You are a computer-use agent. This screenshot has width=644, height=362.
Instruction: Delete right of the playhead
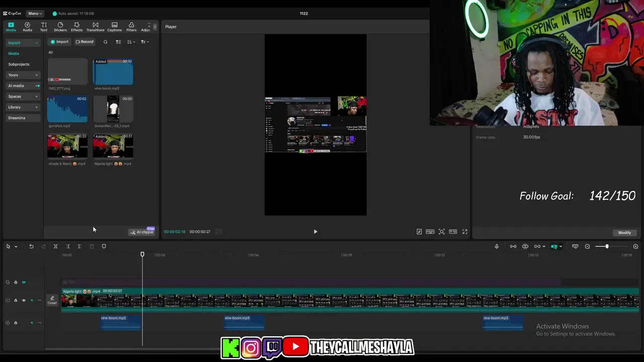click(79, 246)
